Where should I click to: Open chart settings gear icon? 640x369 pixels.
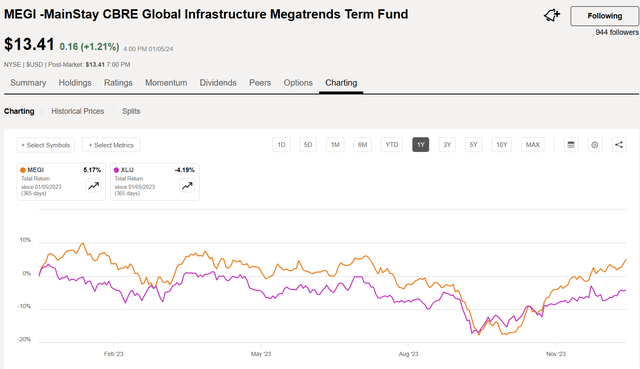[x=595, y=144]
